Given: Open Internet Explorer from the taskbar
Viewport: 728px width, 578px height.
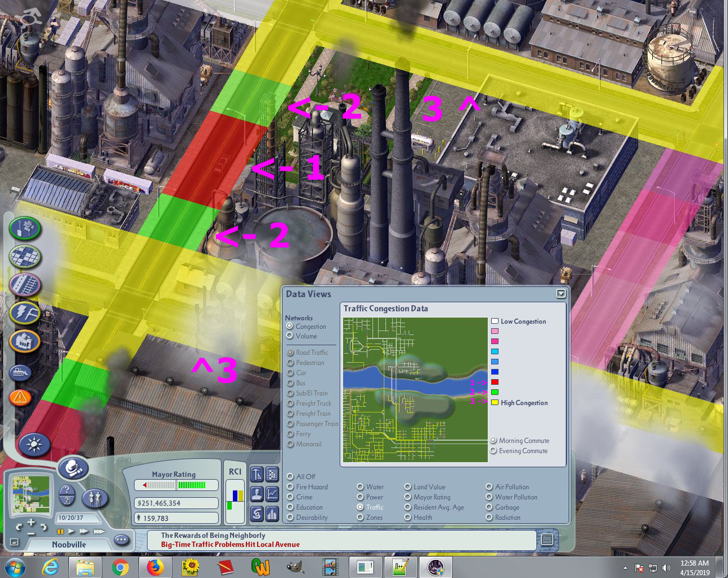Looking at the screenshot, I should click(50, 567).
